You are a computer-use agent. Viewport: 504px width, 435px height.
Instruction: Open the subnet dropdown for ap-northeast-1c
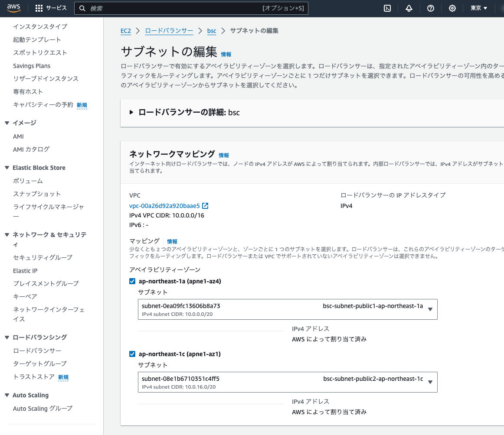click(430, 382)
